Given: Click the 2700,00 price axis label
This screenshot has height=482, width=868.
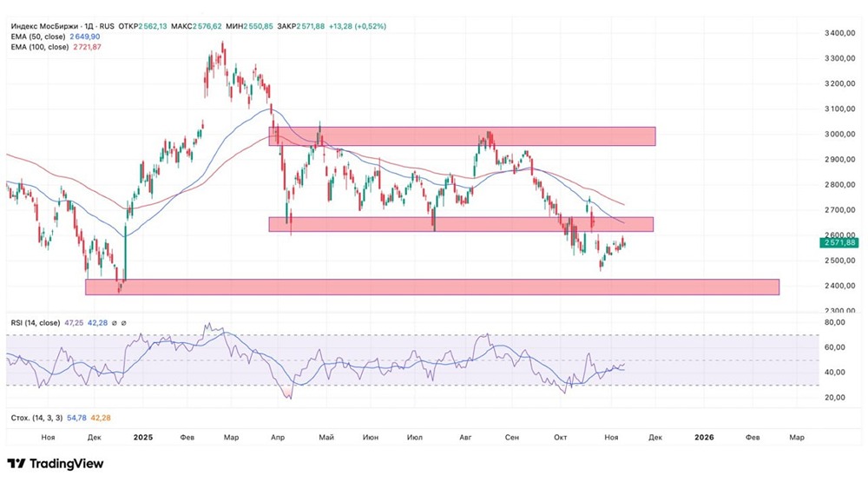Looking at the screenshot, I should tap(839, 210).
